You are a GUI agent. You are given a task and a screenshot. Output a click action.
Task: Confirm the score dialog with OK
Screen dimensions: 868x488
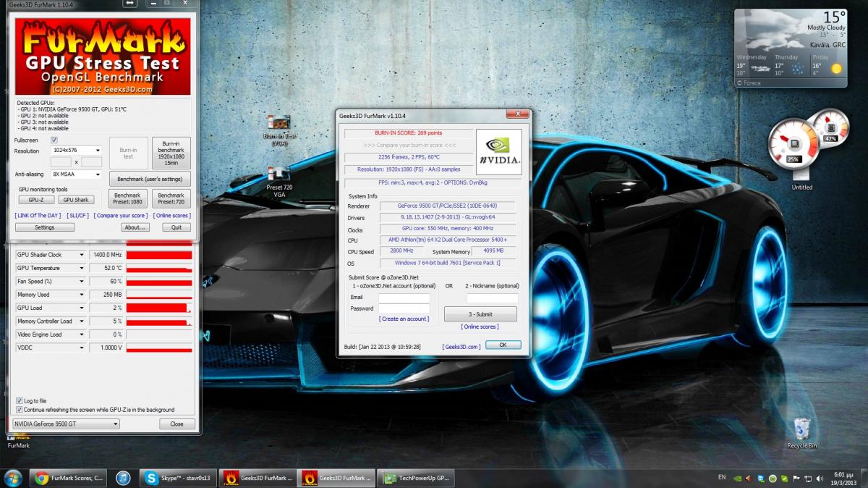coord(503,345)
